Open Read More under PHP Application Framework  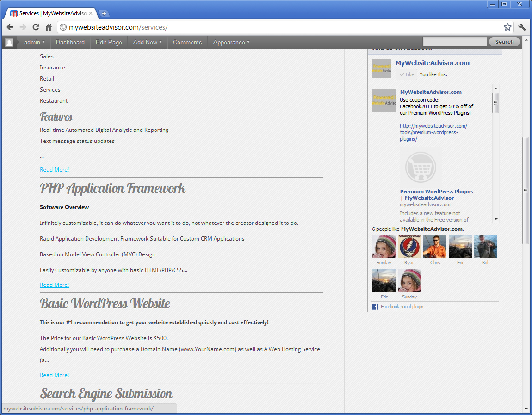click(54, 285)
